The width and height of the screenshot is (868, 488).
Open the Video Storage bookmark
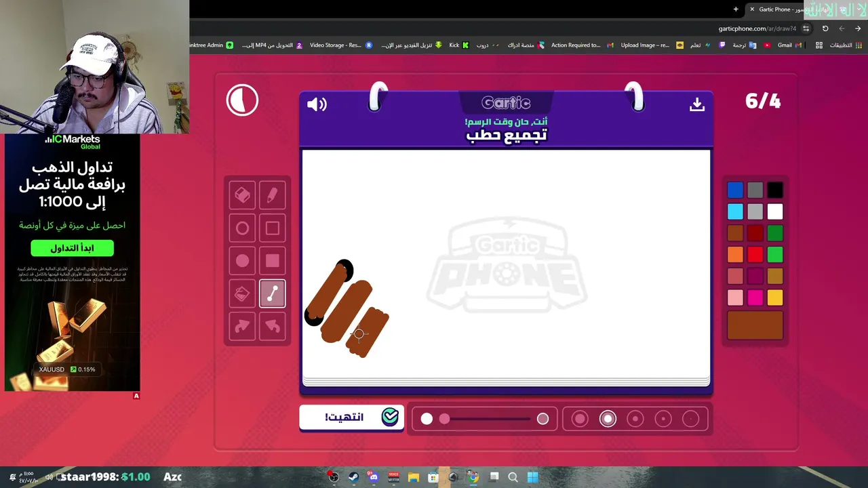click(341, 45)
